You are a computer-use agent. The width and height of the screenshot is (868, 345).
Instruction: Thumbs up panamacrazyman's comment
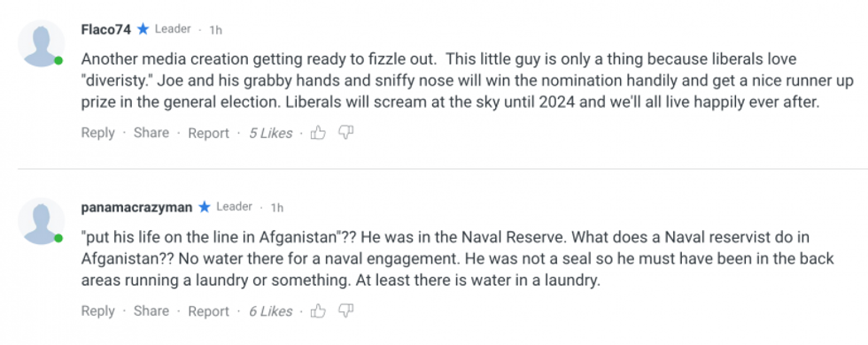tap(318, 311)
